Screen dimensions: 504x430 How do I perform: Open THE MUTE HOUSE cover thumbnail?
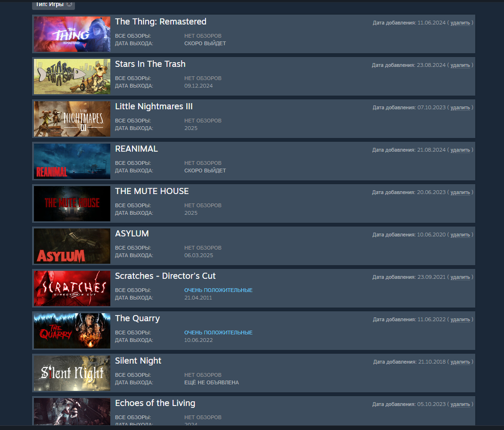click(72, 203)
